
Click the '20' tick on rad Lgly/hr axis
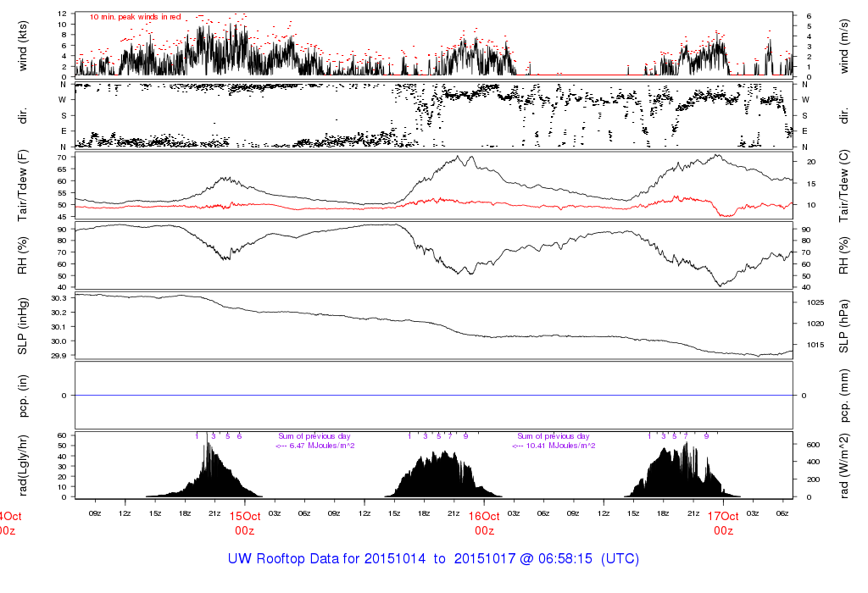pos(62,477)
